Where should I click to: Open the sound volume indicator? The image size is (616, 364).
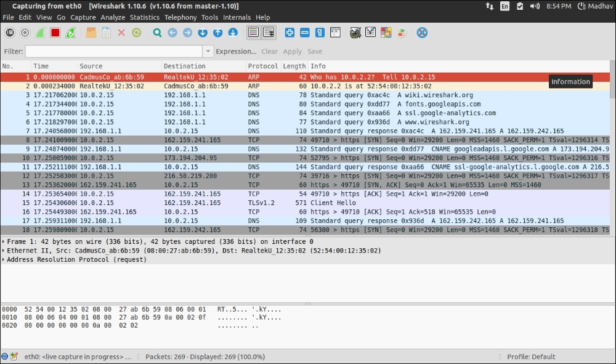pyautogui.click(x=535, y=6)
